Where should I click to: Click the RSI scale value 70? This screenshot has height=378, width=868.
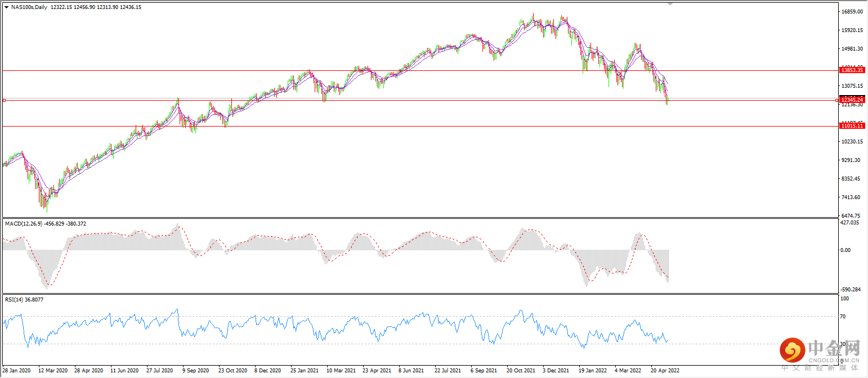point(843,317)
